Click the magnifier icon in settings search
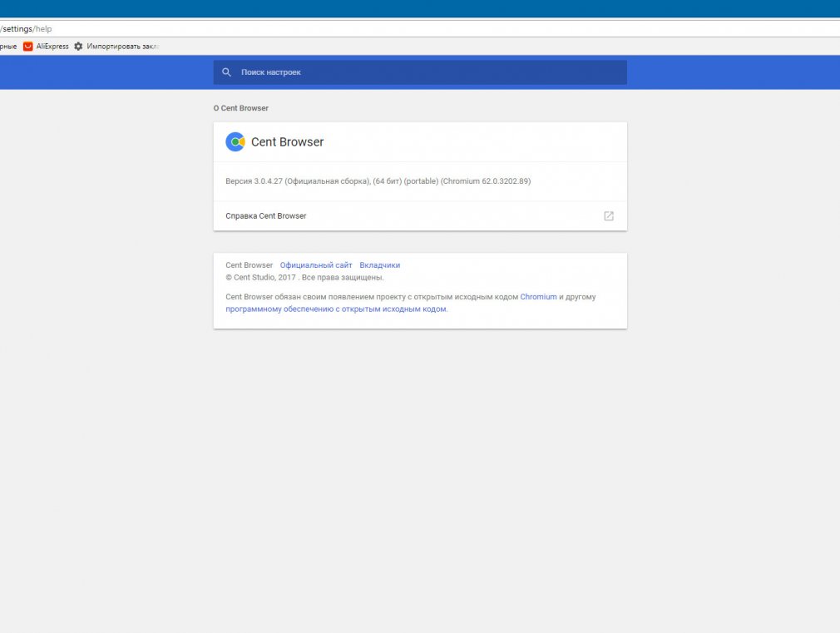Image resolution: width=840 pixels, height=633 pixels. 226,72
